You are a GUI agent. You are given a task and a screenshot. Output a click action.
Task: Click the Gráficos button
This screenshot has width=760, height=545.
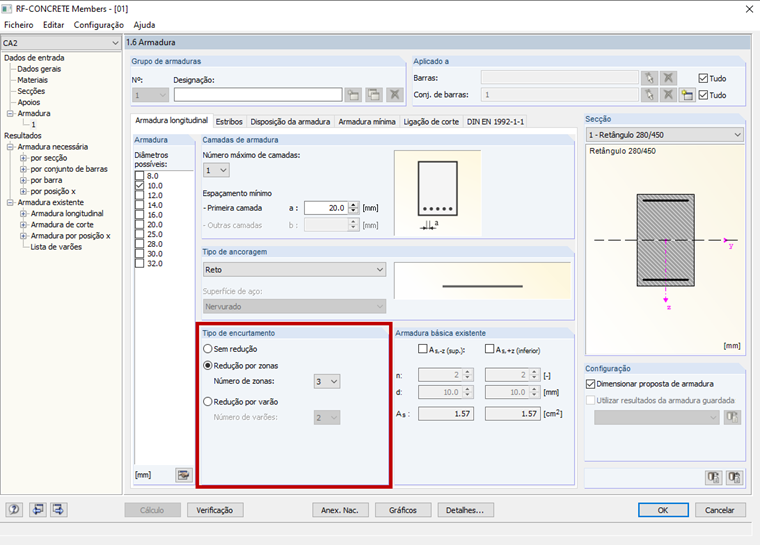pyautogui.click(x=402, y=510)
